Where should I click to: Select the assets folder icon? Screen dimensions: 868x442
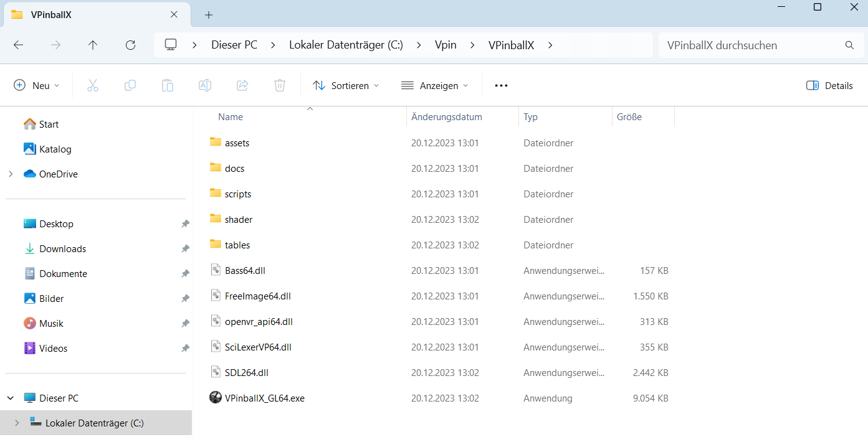pyautogui.click(x=216, y=143)
